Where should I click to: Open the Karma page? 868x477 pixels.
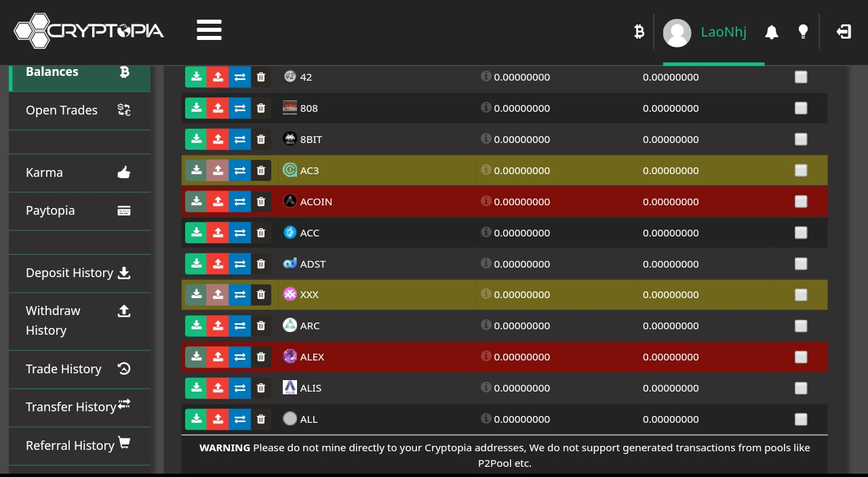coord(79,173)
